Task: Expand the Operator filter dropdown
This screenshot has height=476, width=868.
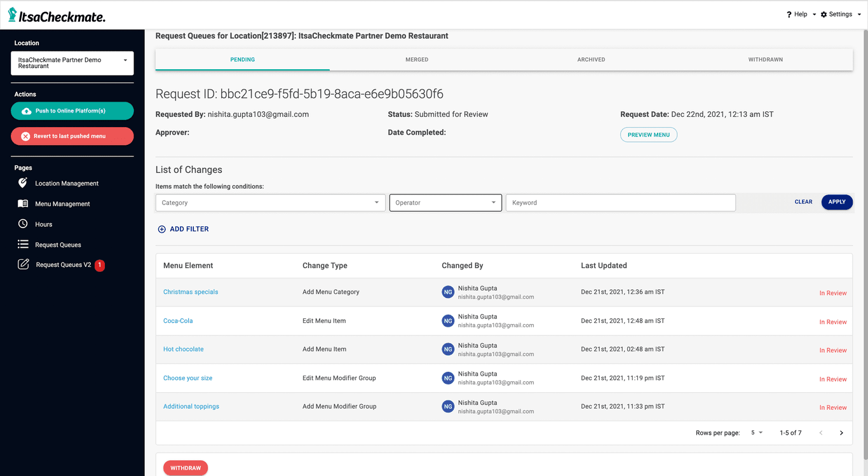Action: coord(445,203)
